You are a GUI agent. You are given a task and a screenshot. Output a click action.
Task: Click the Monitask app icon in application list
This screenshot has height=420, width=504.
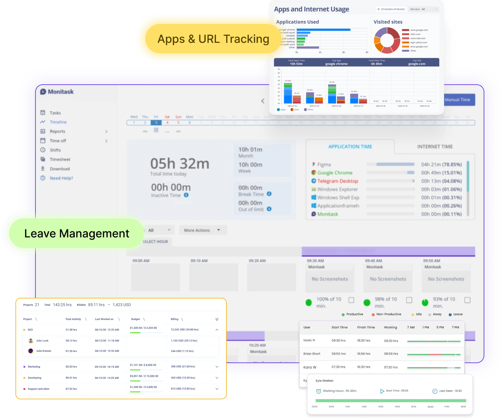pyautogui.click(x=314, y=214)
